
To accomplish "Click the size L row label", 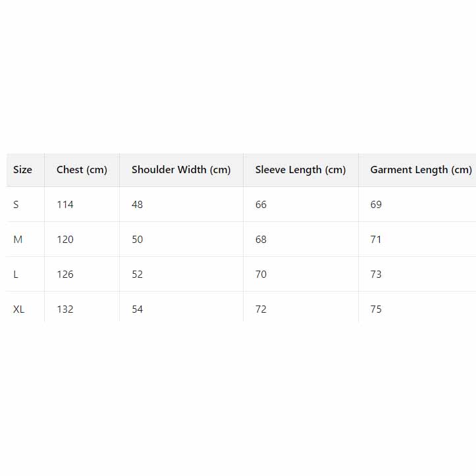I will pos(16,275).
